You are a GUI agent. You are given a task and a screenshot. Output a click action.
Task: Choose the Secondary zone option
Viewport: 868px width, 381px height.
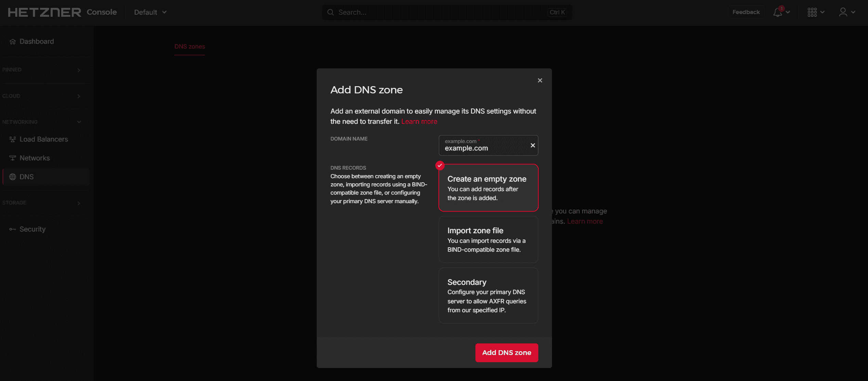[x=488, y=295]
